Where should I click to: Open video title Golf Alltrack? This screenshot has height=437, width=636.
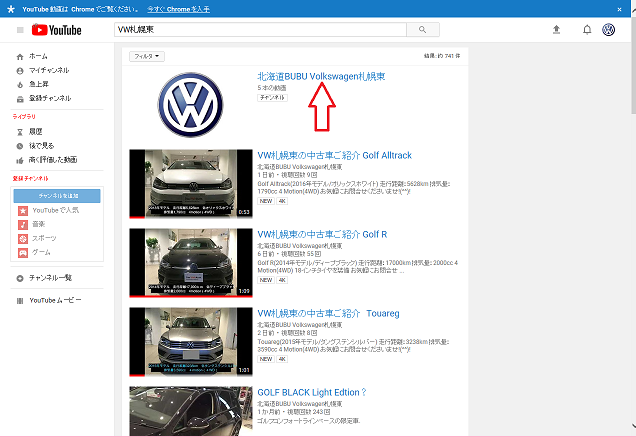coord(335,155)
